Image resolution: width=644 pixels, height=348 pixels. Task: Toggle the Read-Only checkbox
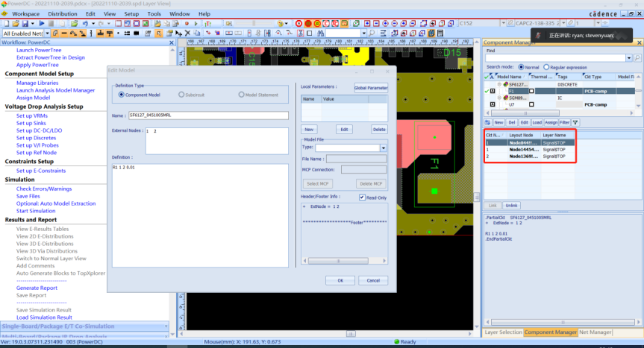[362, 197]
